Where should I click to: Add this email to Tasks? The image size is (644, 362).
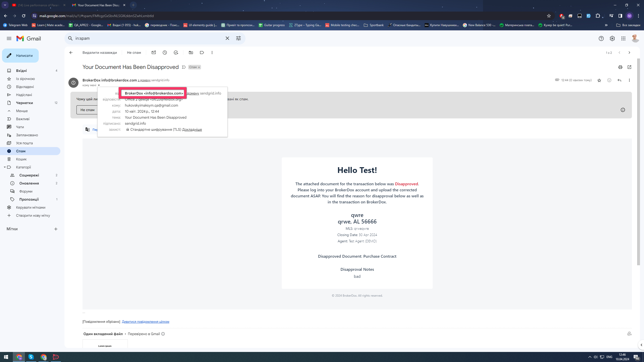(176, 53)
